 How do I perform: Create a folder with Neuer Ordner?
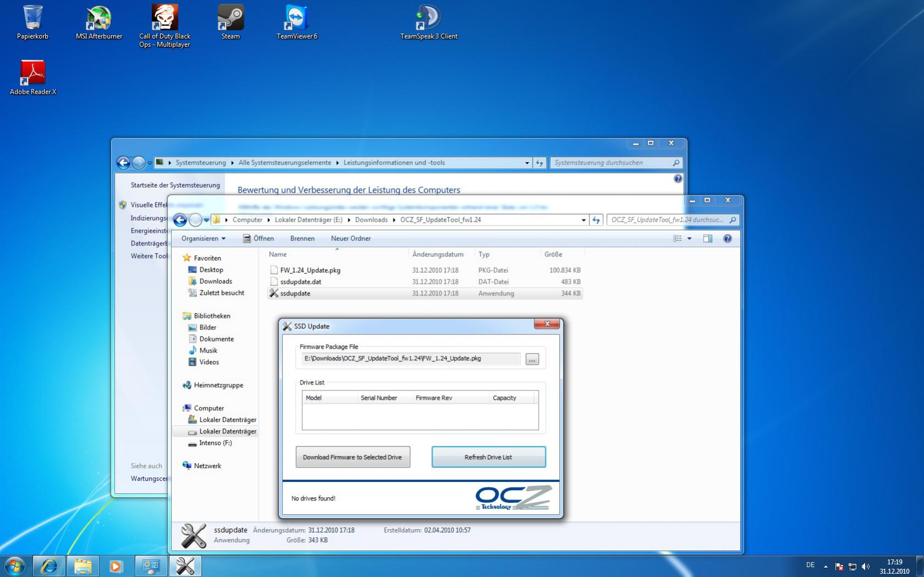(351, 238)
